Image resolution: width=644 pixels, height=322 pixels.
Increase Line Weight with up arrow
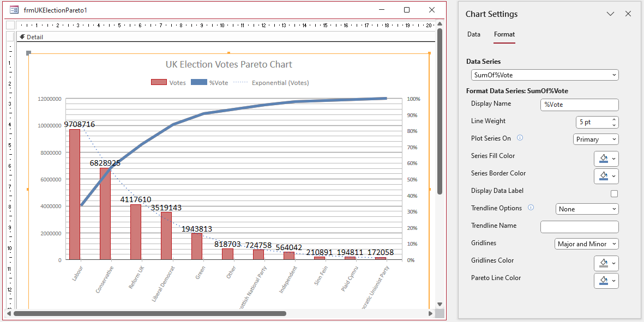click(614, 119)
